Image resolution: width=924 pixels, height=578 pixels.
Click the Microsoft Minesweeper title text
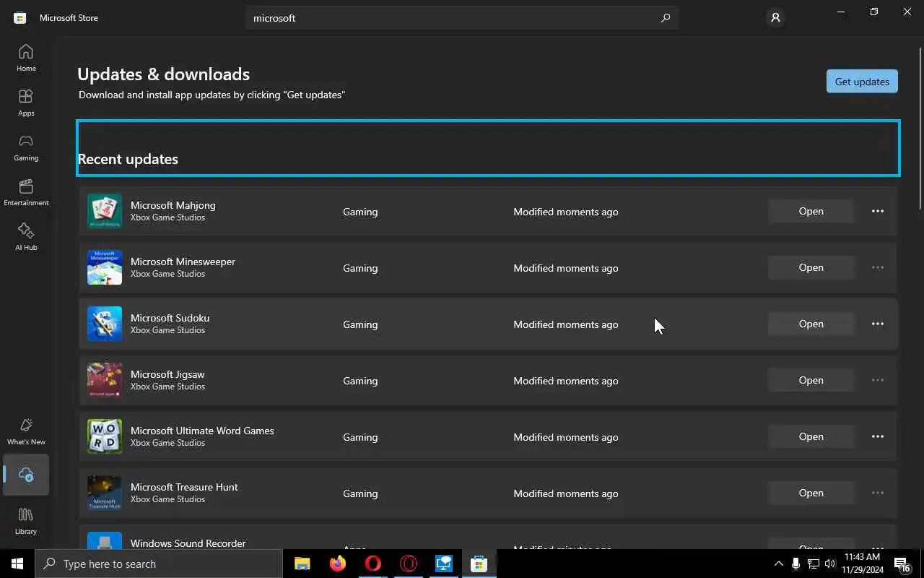point(183,262)
